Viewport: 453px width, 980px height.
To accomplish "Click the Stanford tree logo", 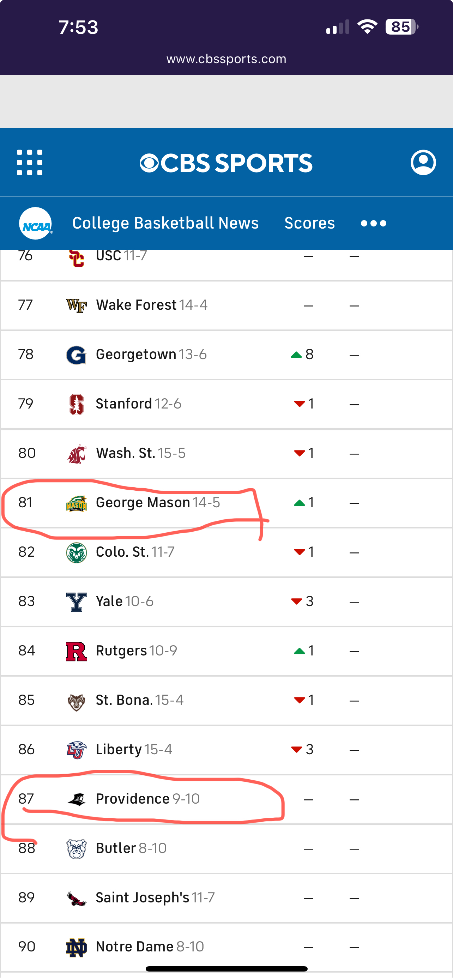I will tap(76, 404).
